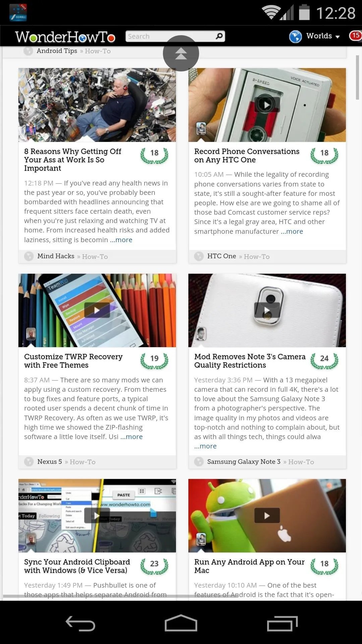Play the Record Phone Conversations video
This screenshot has height=644, width=362.
pyautogui.click(x=267, y=105)
